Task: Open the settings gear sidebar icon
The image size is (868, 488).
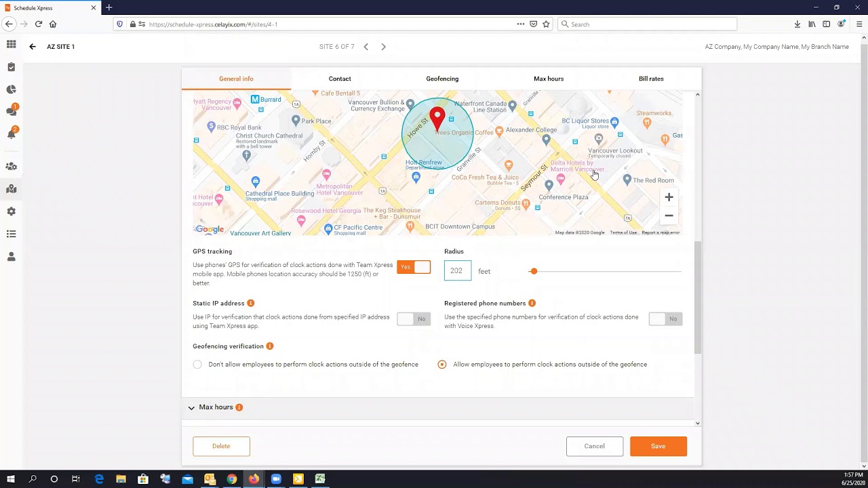Action: [x=11, y=211]
